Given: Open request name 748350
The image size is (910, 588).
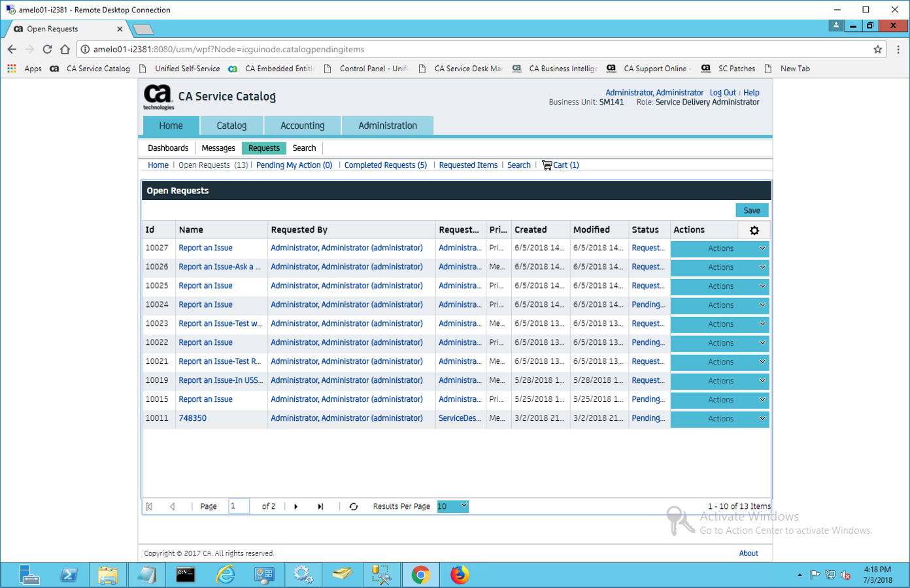Looking at the screenshot, I should coord(193,418).
